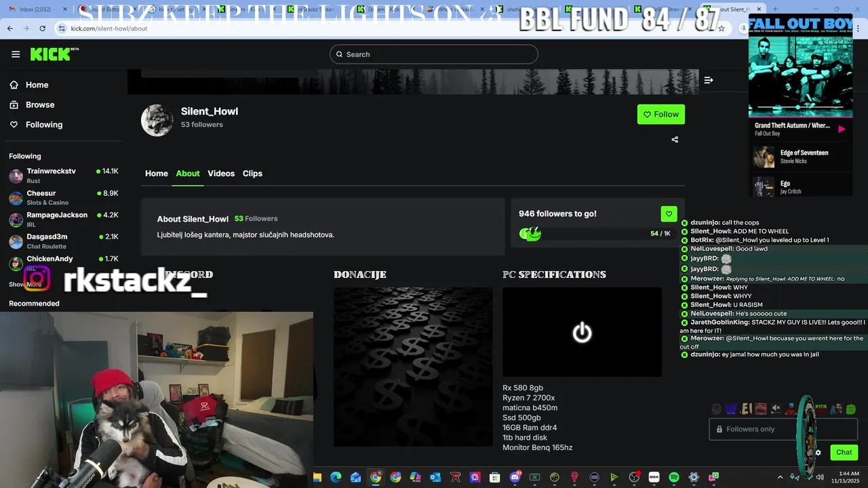
Task: Open Discord from taskbar
Action: pos(515,477)
